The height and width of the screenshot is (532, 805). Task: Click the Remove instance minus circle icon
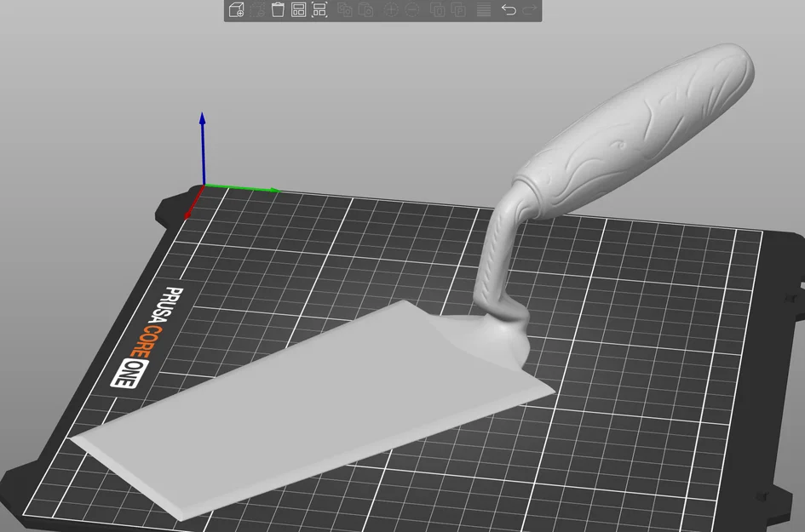[411, 9]
